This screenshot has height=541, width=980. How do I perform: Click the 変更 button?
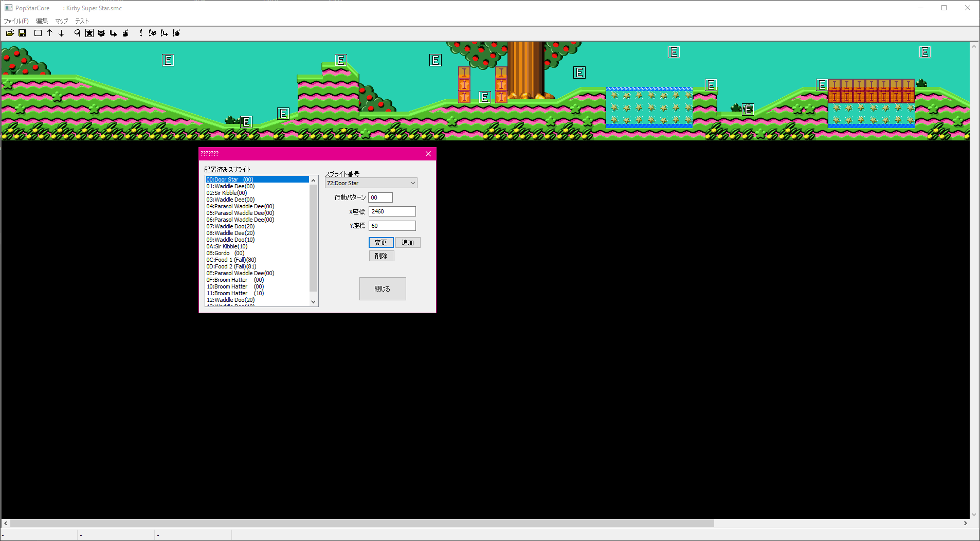pyautogui.click(x=381, y=243)
